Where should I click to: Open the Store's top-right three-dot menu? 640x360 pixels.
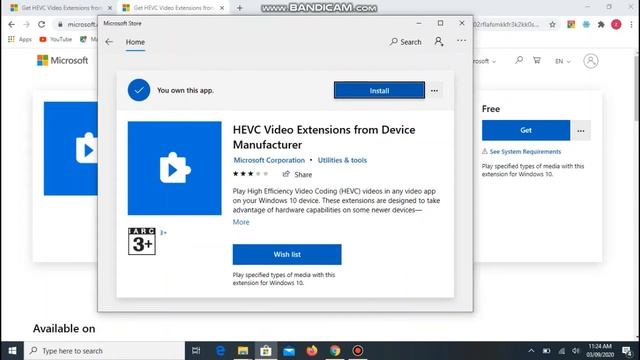tap(462, 41)
